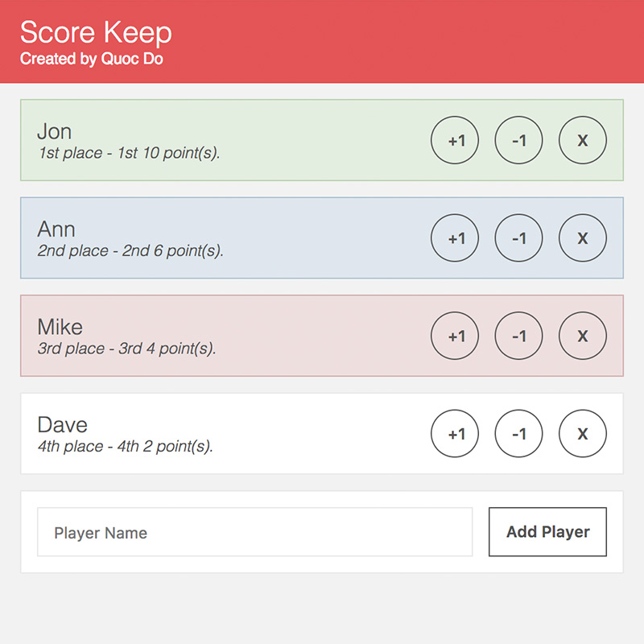The width and height of the screenshot is (644, 644).
Task: Delete player Ann from the list
Action: tap(582, 237)
